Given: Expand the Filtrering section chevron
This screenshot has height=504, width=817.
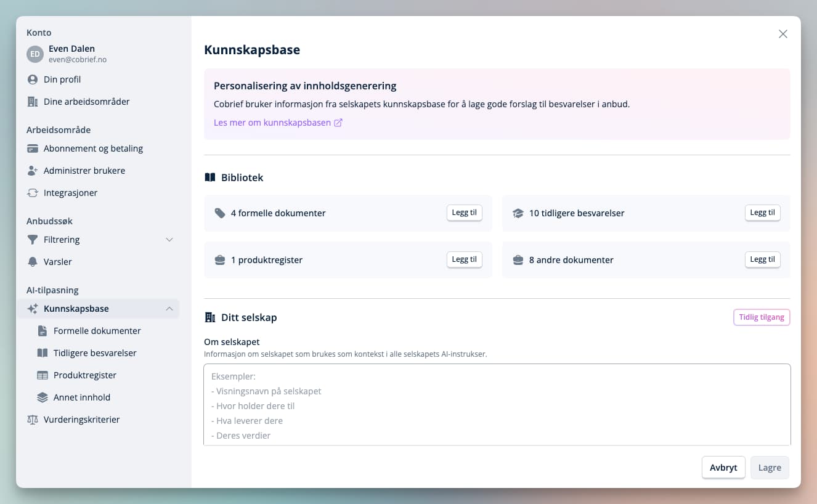Looking at the screenshot, I should pyautogui.click(x=169, y=240).
